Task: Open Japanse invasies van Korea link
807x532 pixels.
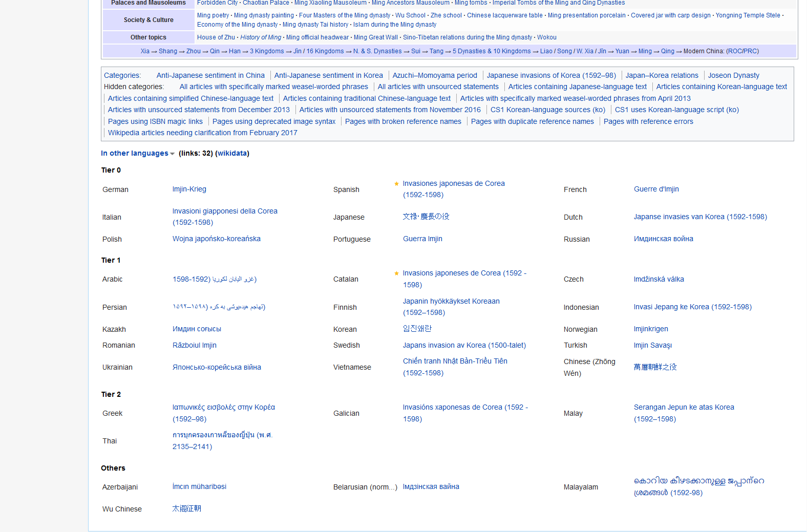Action: click(x=700, y=217)
